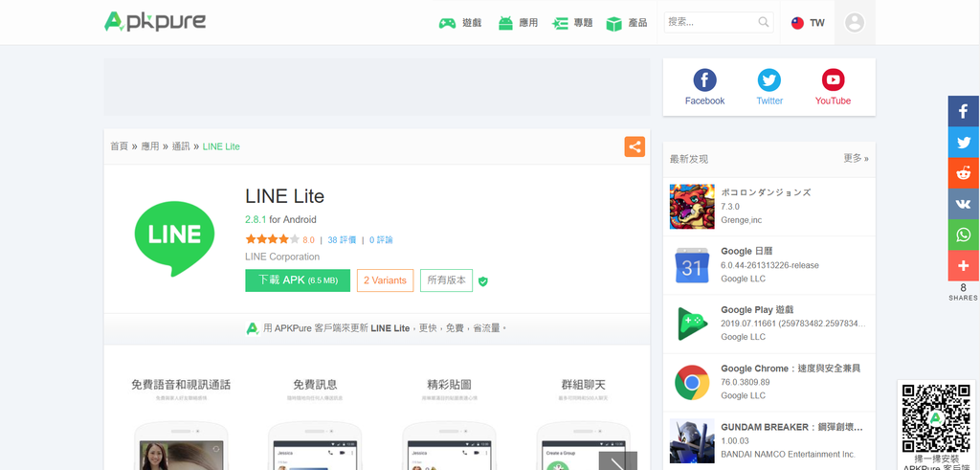980x470 pixels.
Task: Click the 下載 APK button
Action: click(x=298, y=280)
